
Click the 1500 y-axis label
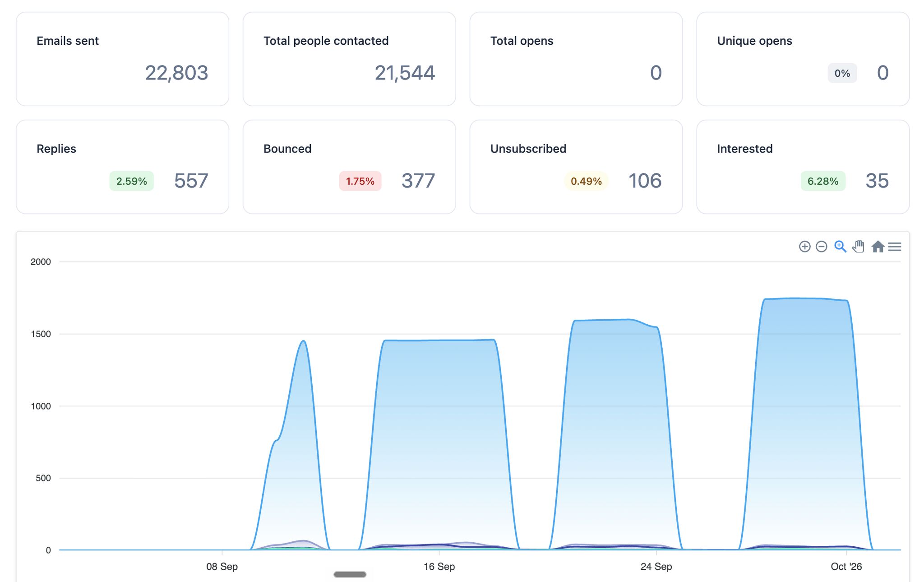[x=41, y=334]
